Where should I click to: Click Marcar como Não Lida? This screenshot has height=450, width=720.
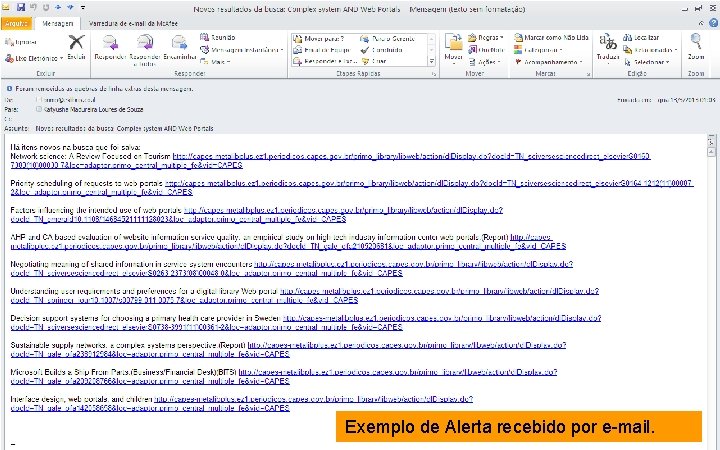point(551,38)
